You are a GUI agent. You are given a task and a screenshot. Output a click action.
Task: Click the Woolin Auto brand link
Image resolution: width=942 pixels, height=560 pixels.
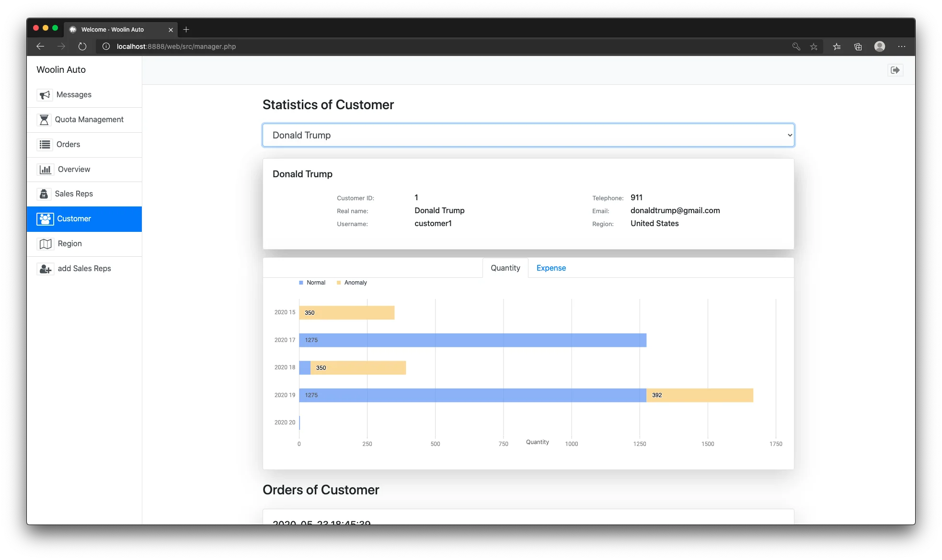[x=61, y=70]
